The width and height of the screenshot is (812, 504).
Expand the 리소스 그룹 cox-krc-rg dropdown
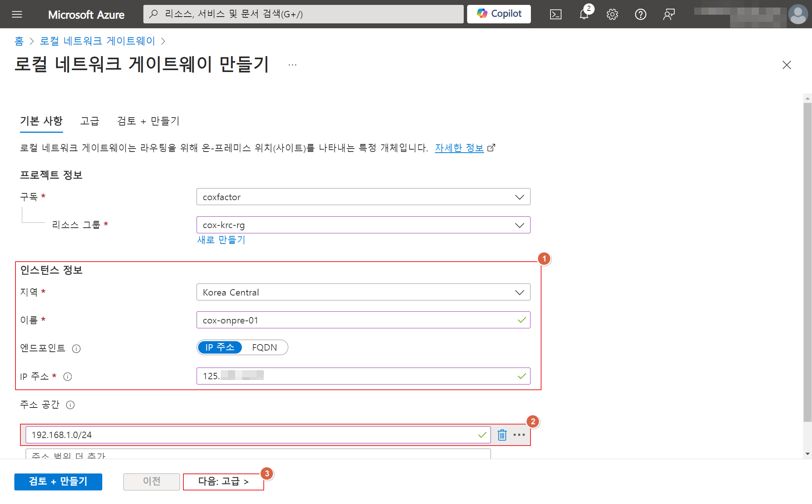tap(363, 225)
